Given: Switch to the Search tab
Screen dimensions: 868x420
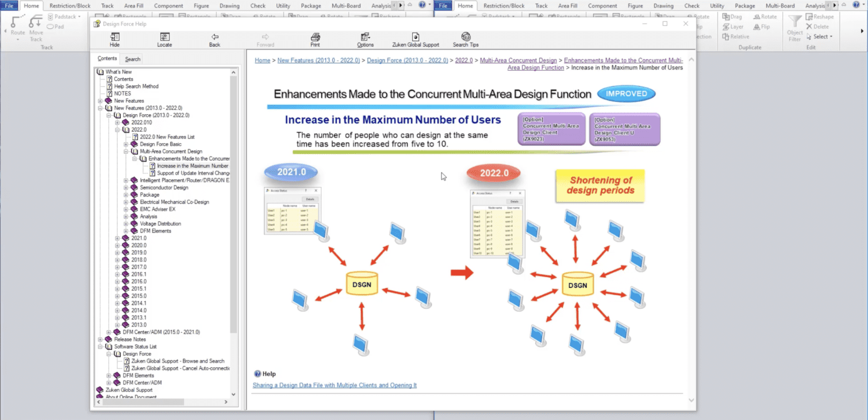Looking at the screenshot, I should [132, 59].
